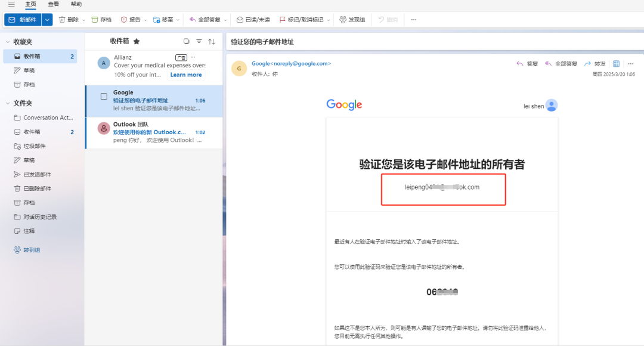The height and width of the screenshot is (346, 644).
Task: Click the Allianz sender avatar
Action: pyautogui.click(x=104, y=63)
